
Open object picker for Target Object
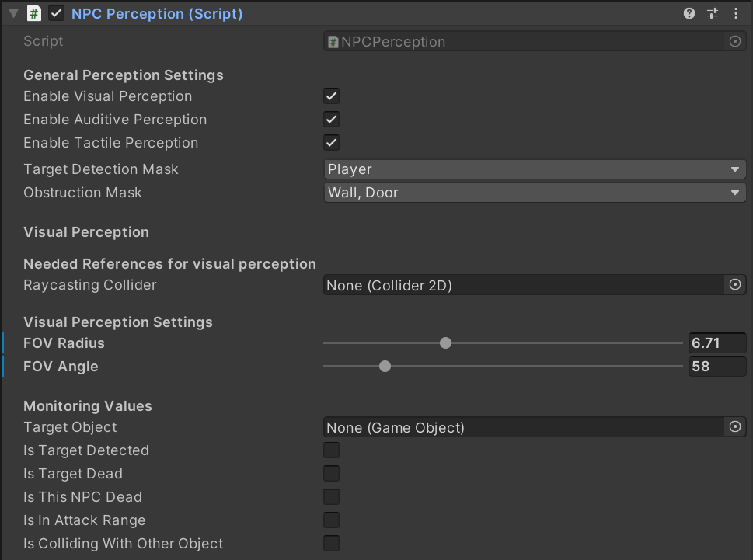pyautogui.click(x=735, y=426)
